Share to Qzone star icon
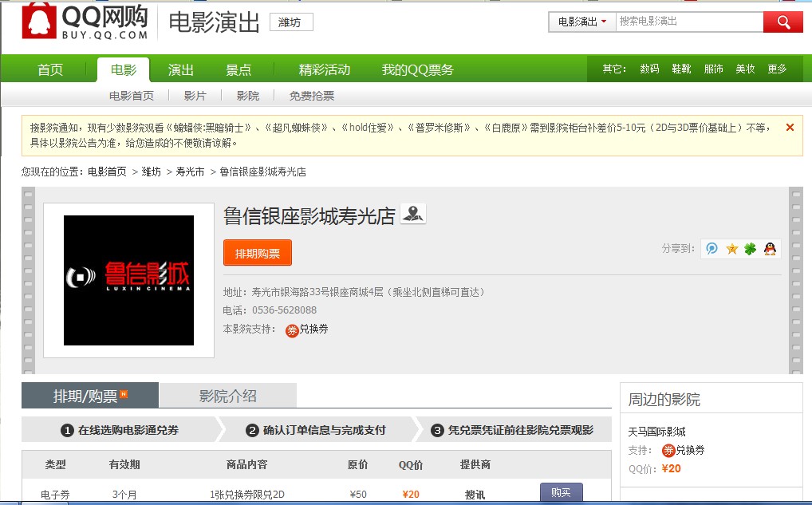 (x=731, y=249)
